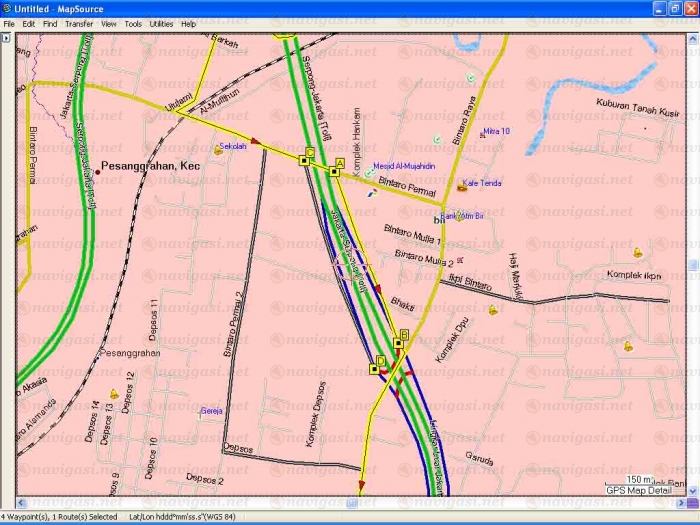Click the Sekolah point-of-interest icon

219,149
